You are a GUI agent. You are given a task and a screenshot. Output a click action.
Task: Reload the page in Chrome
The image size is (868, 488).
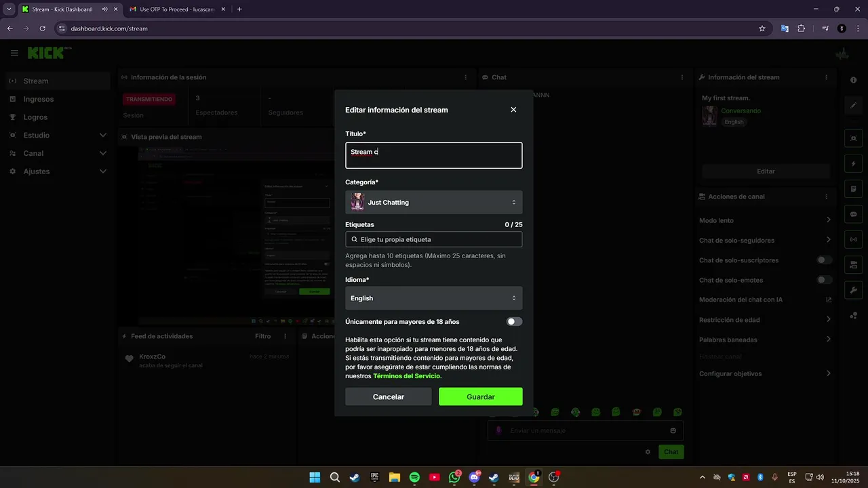pyautogui.click(x=42, y=28)
